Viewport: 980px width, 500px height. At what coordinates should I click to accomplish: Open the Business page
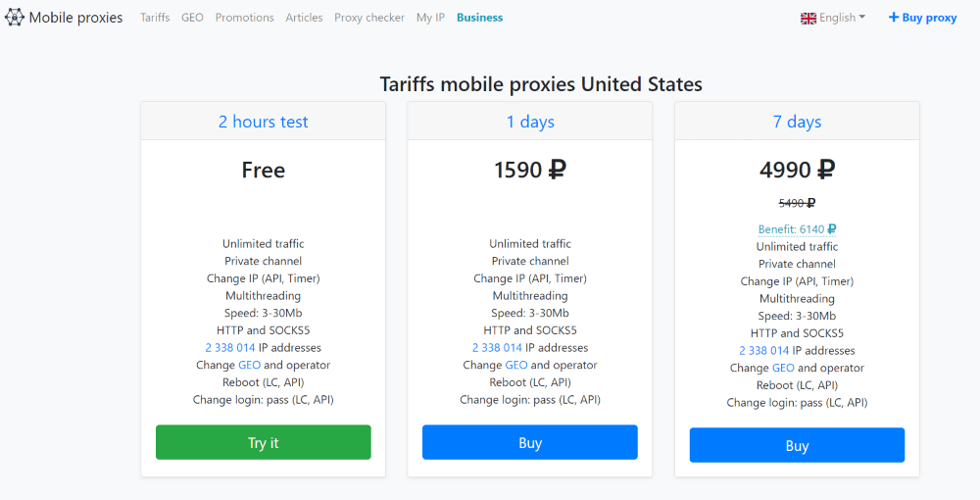[479, 18]
